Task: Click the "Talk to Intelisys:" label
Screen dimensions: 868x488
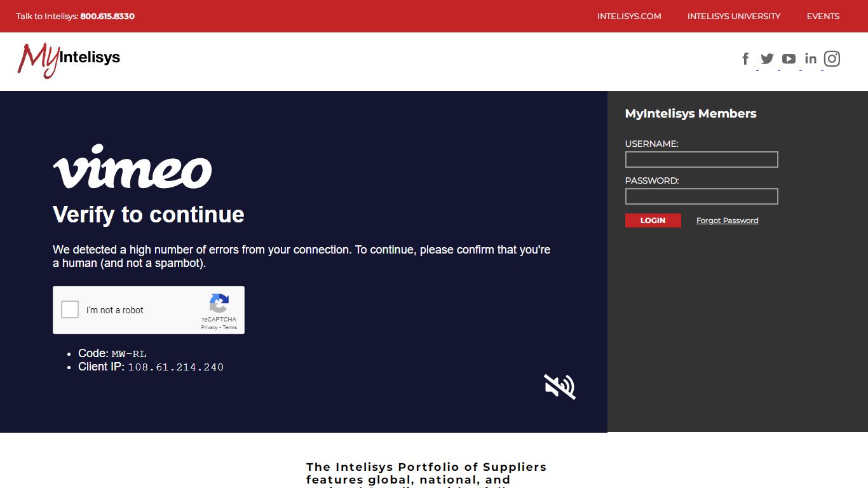Action: coord(47,17)
